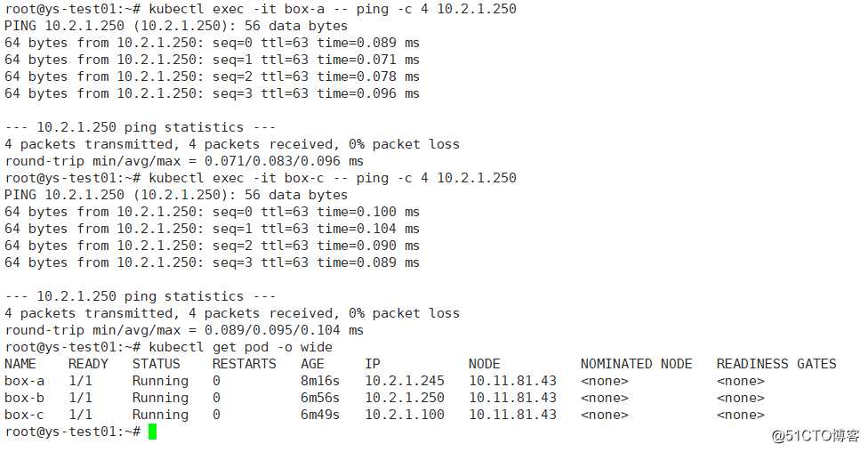Click the box-c pod name in the table
This screenshot has width=868, height=452.
click(x=24, y=415)
